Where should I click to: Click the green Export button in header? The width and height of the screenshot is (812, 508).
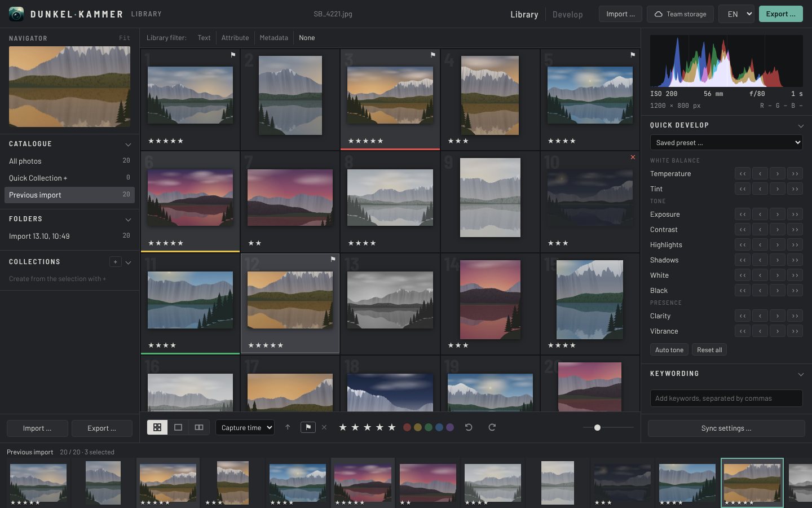tap(780, 14)
